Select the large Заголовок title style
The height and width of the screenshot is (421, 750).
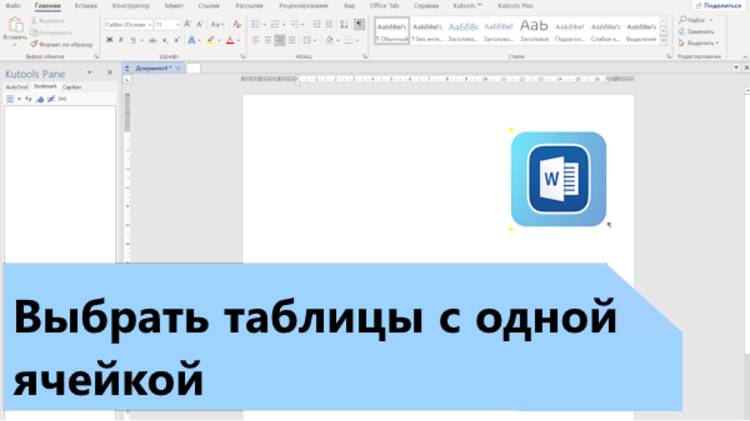534,31
